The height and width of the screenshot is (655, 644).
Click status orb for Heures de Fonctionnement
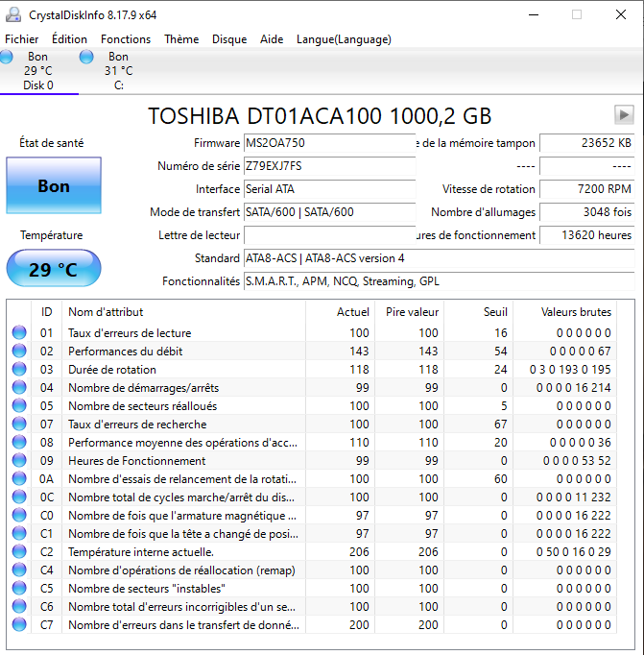pyautogui.click(x=19, y=460)
